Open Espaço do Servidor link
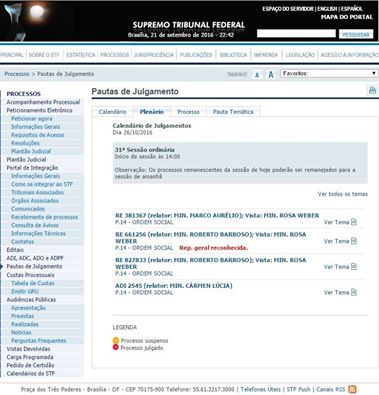The height and width of the screenshot is (395, 379). pyautogui.click(x=288, y=9)
